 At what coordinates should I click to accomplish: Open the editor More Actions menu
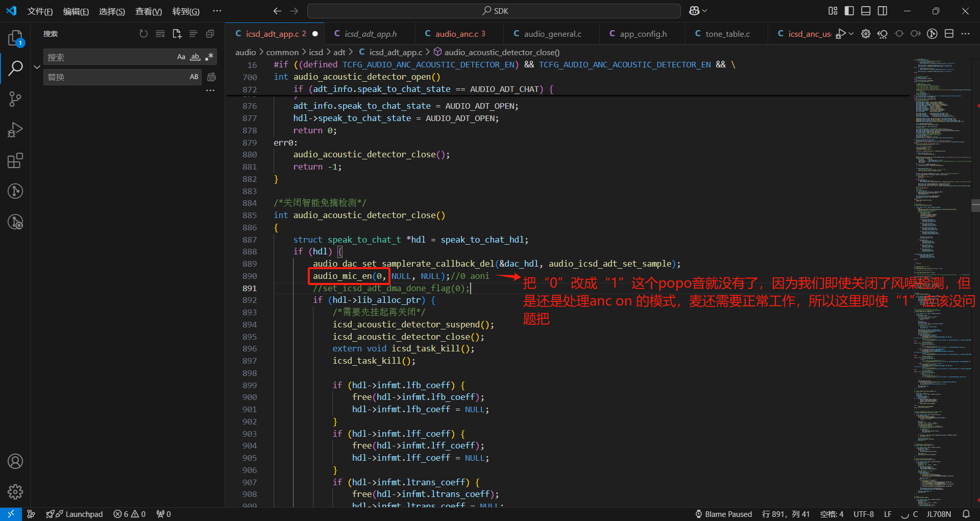coord(965,34)
